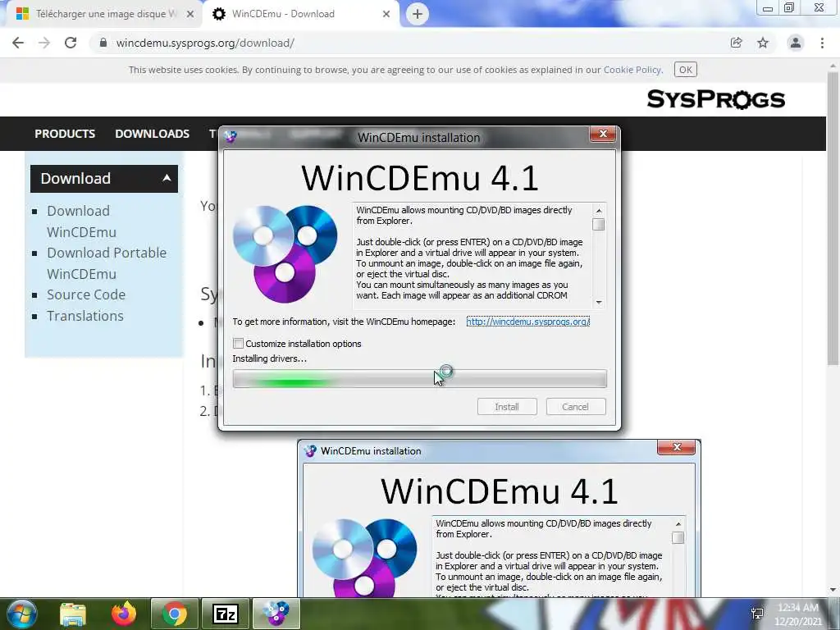Open the Chrome profile avatar icon
Image resolution: width=840 pixels, height=630 pixels.
(x=796, y=43)
